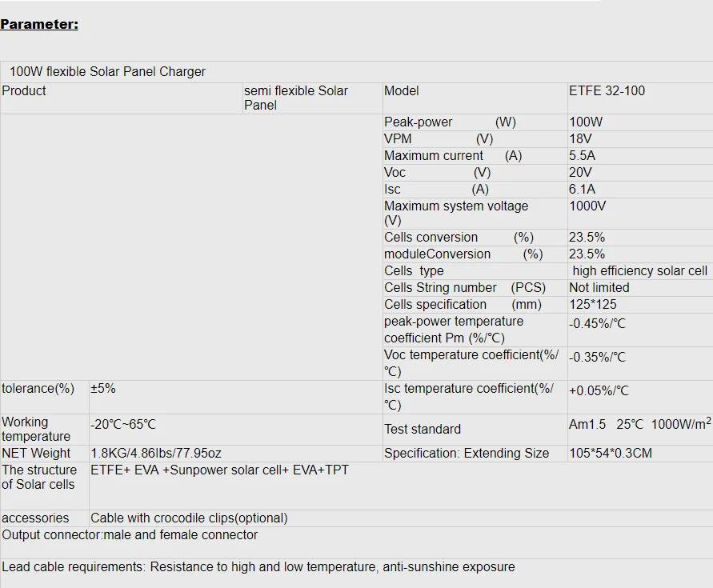Select the Cells conversion label
The image size is (713, 588).
point(431,238)
